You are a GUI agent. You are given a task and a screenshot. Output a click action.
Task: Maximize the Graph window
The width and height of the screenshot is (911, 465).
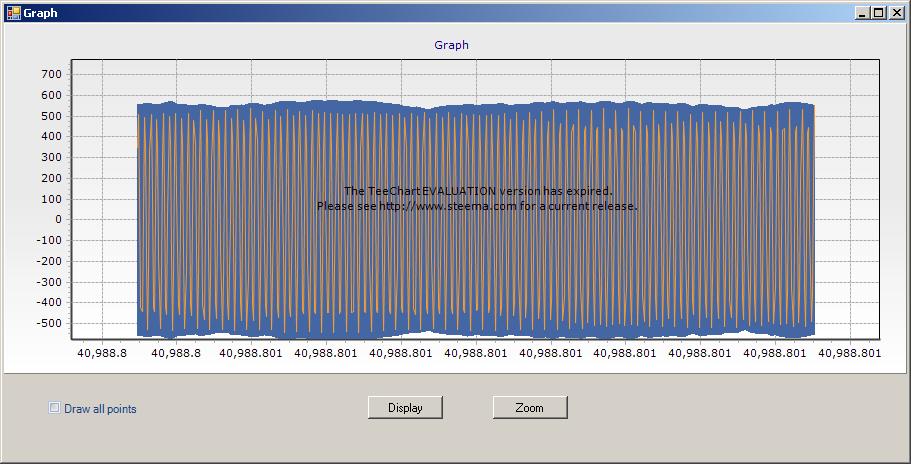[x=878, y=13]
